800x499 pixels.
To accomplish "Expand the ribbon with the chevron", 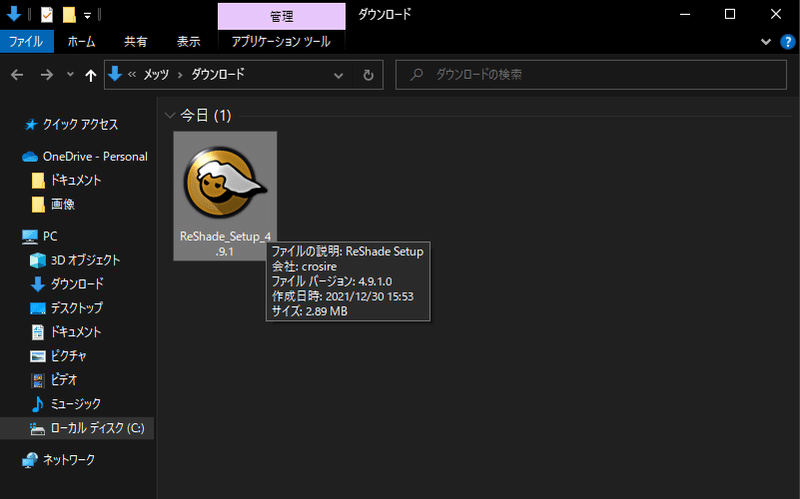I will click(x=766, y=42).
